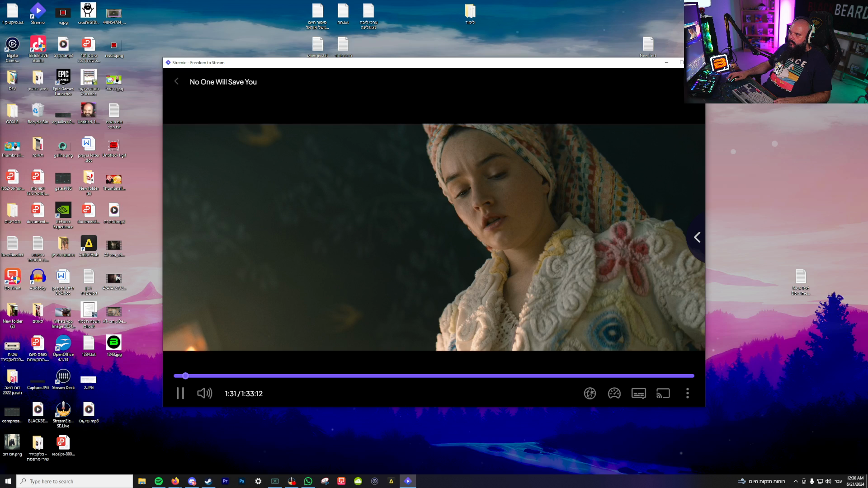Mute the Stremio volume speaker icon
This screenshot has width=868, height=488.
click(204, 394)
